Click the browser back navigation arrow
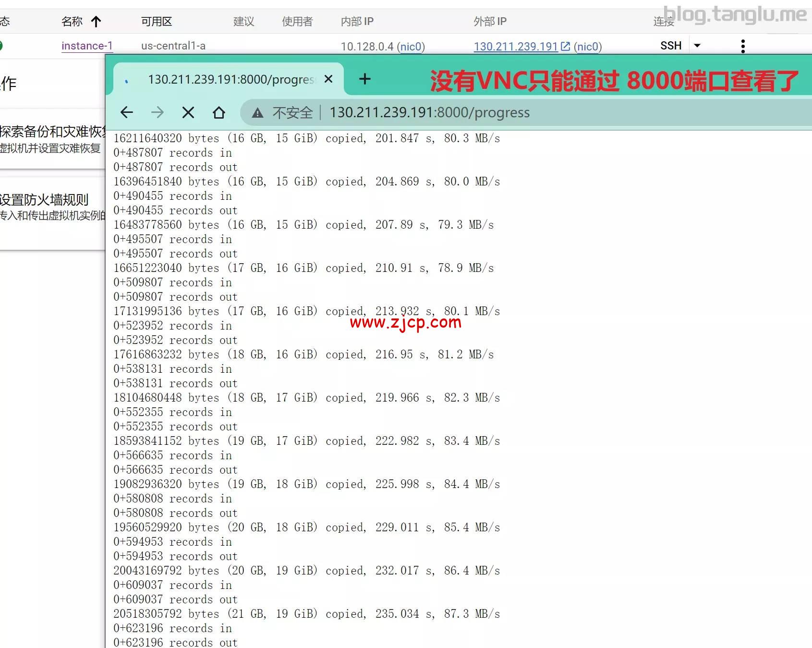This screenshot has height=648, width=812. [x=126, y=112]
